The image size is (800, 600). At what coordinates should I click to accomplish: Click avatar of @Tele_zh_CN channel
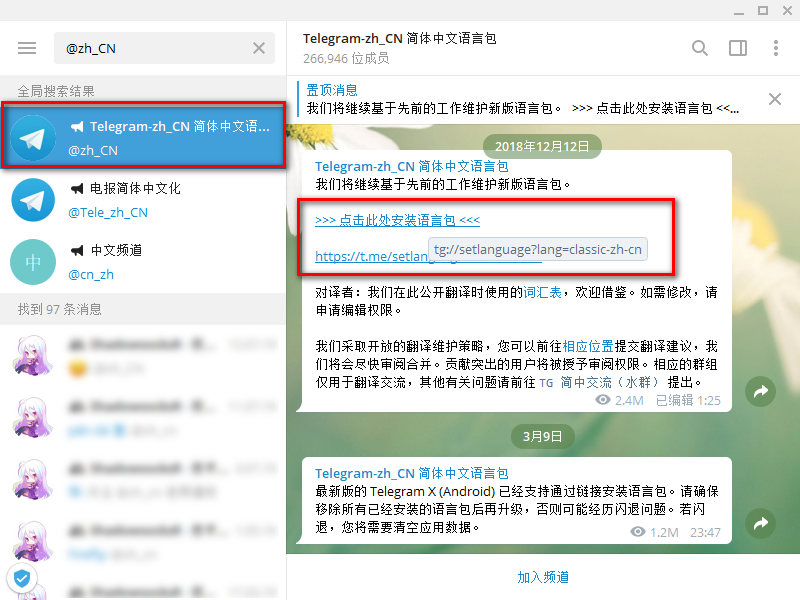pos(33,199)
